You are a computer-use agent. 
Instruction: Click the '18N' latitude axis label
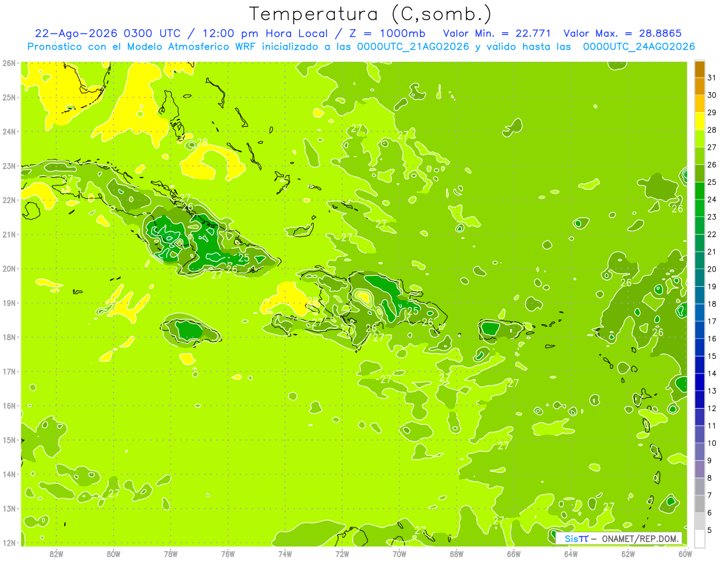point(8,337)
